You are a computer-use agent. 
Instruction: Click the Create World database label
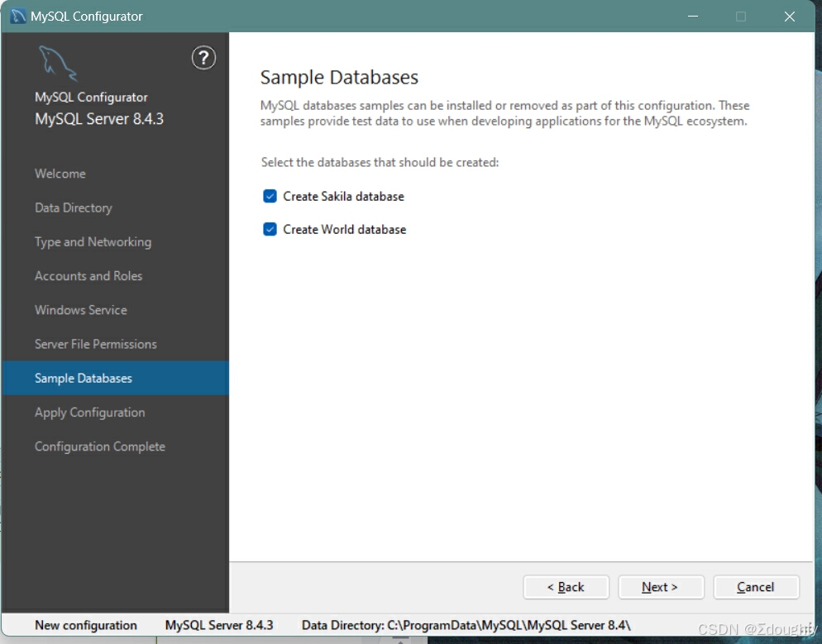(344, 230)
